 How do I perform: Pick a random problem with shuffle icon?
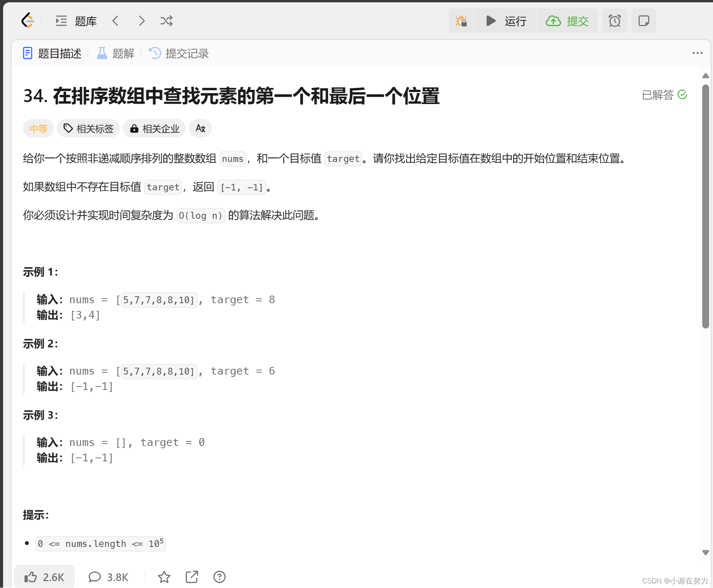point(167,21)
